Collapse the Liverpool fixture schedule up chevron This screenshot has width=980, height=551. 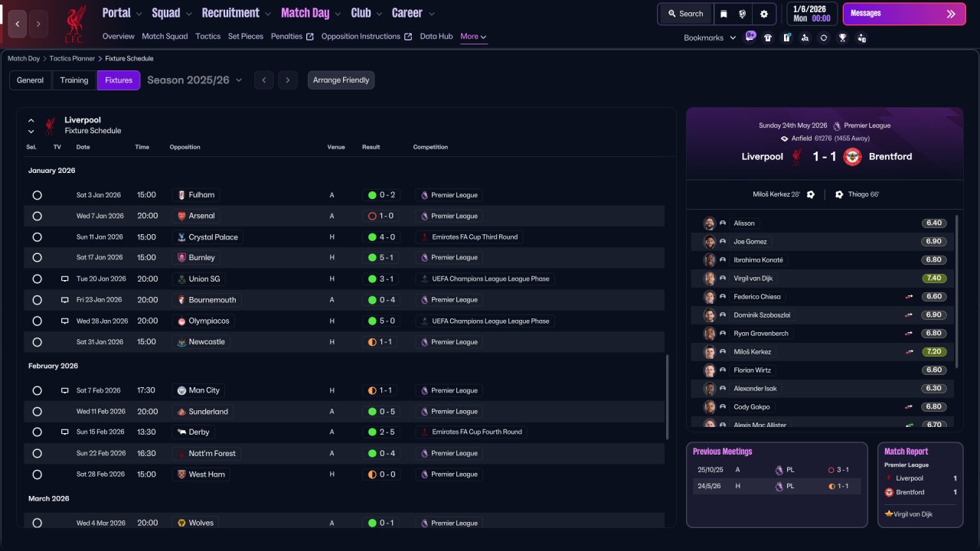[31, 120]
